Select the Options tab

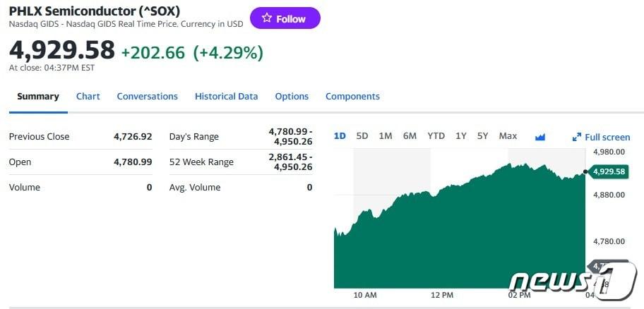pyautogui.click(x=292, y=96)
